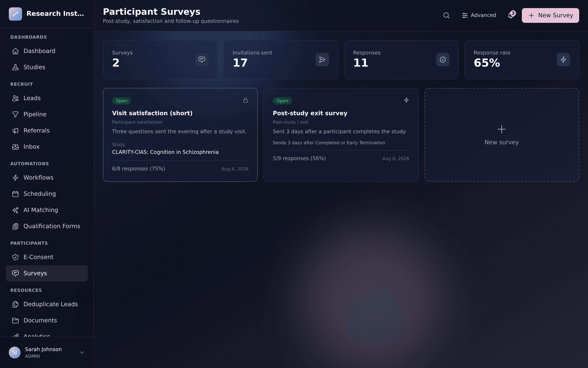Click CLARITY-CIAS: Cognition in Schizophrenia study
The image size is (588, 368).
coord(165,152)
